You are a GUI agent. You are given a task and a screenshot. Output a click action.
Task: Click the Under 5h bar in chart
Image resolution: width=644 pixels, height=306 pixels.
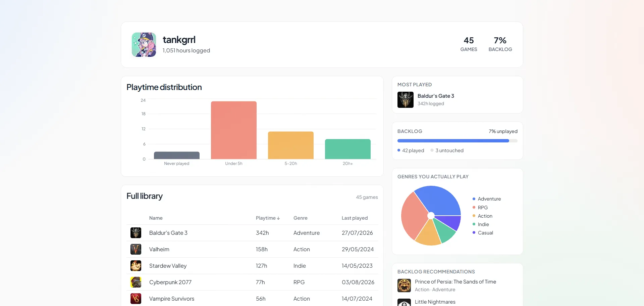tap(234, 130)
